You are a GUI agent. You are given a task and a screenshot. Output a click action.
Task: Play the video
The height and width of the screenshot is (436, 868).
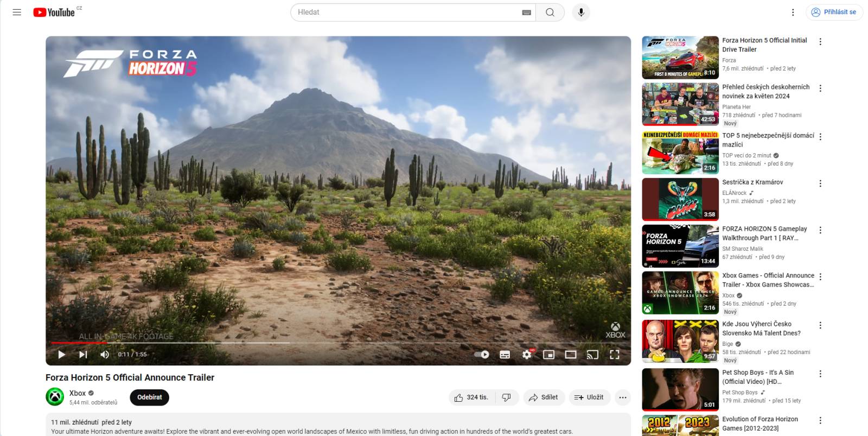[61, 355]
